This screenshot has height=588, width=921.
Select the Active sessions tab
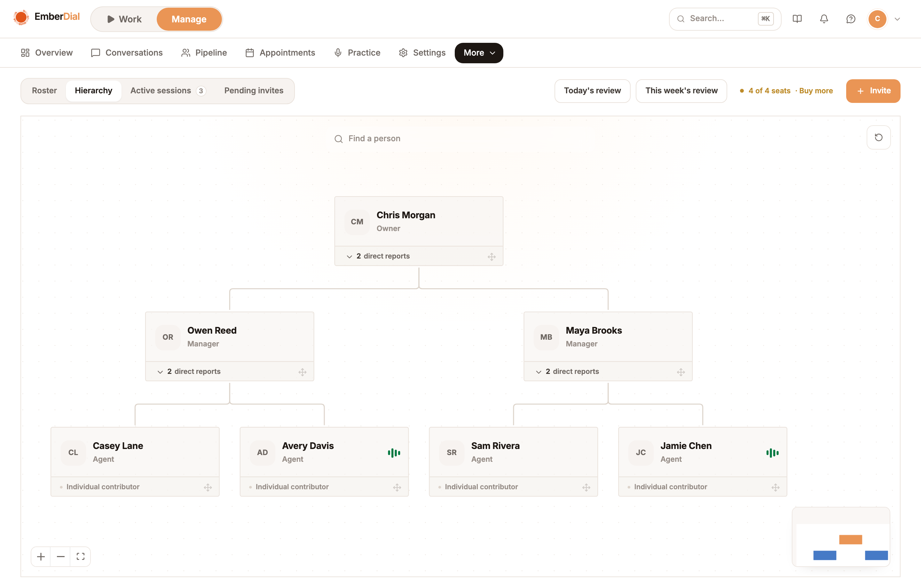(168, 91)
